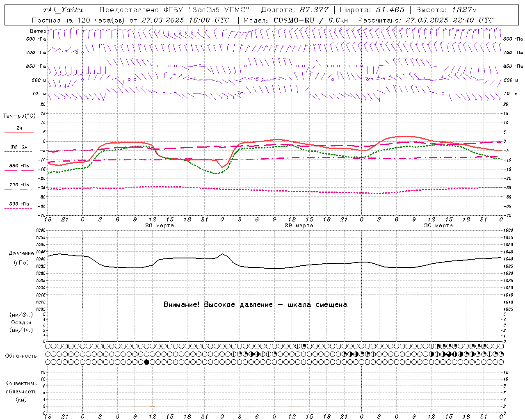
Task: Click the "Долгота: 87.377" header field
Action: [294, 10]
